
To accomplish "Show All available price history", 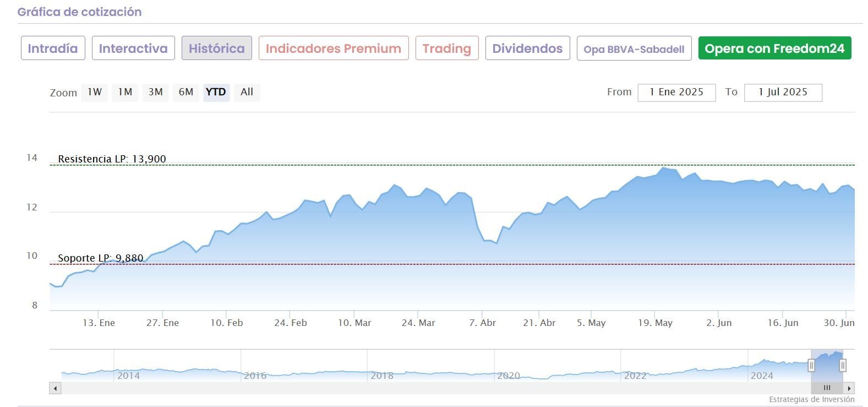I will 247,92.
